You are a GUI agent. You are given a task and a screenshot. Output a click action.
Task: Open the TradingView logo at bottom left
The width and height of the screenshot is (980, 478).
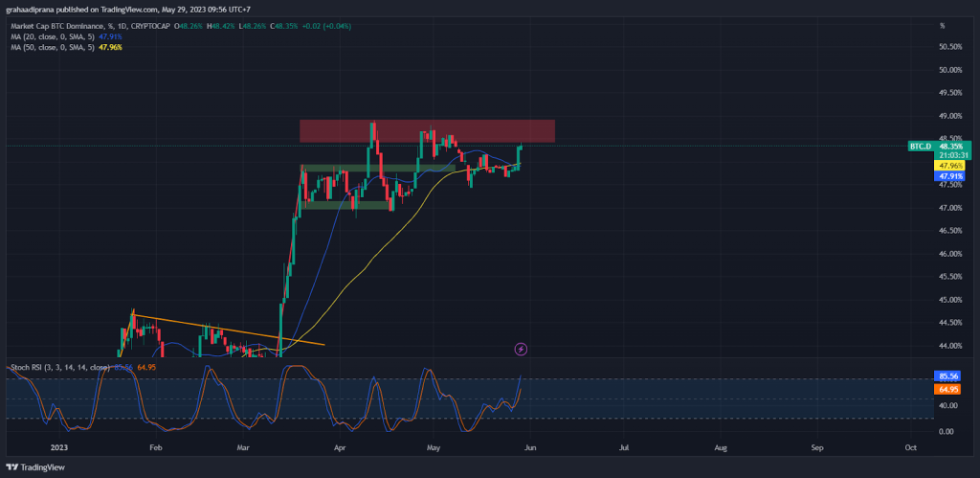[35, 467]
